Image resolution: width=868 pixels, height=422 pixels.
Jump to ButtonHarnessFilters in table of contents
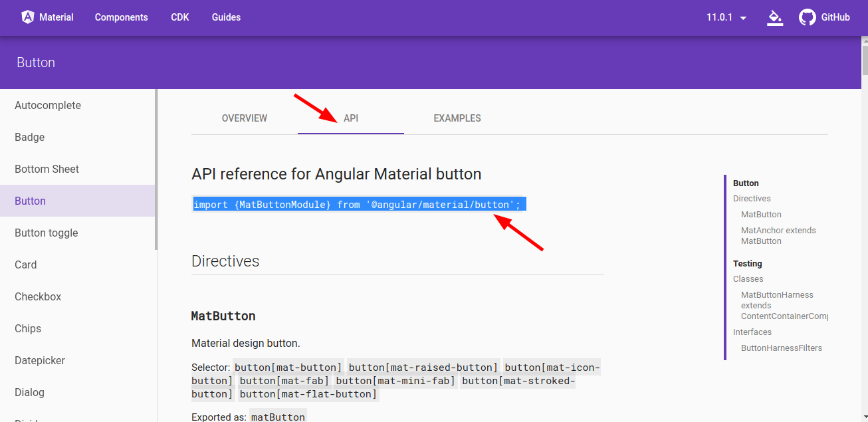(782, 348)
